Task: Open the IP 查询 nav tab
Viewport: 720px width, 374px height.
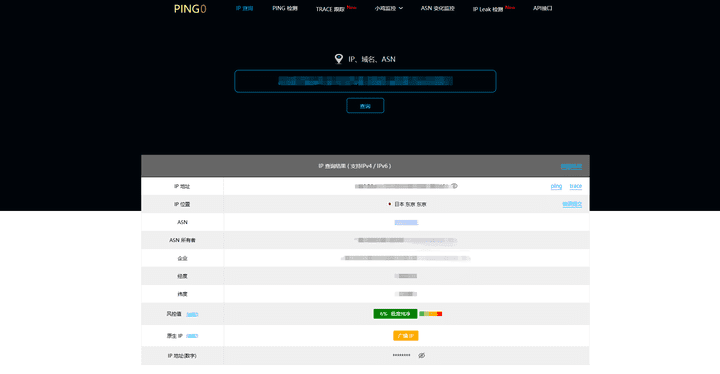Action: click(x=244, y=8)
